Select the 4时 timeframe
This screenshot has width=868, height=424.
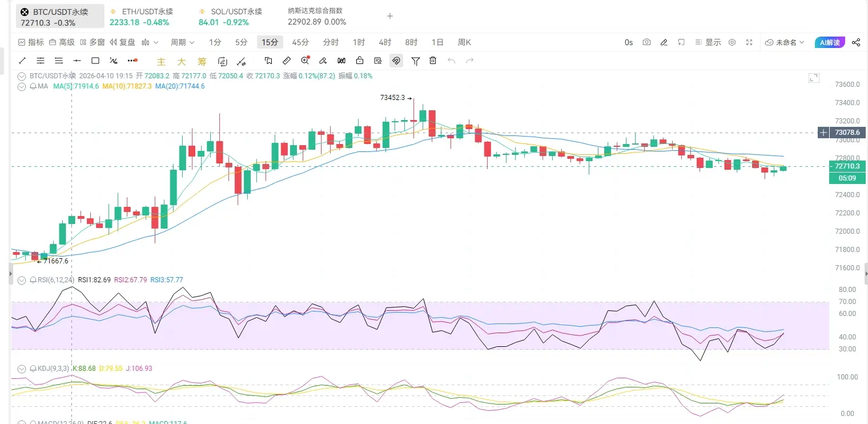[385, 42]
